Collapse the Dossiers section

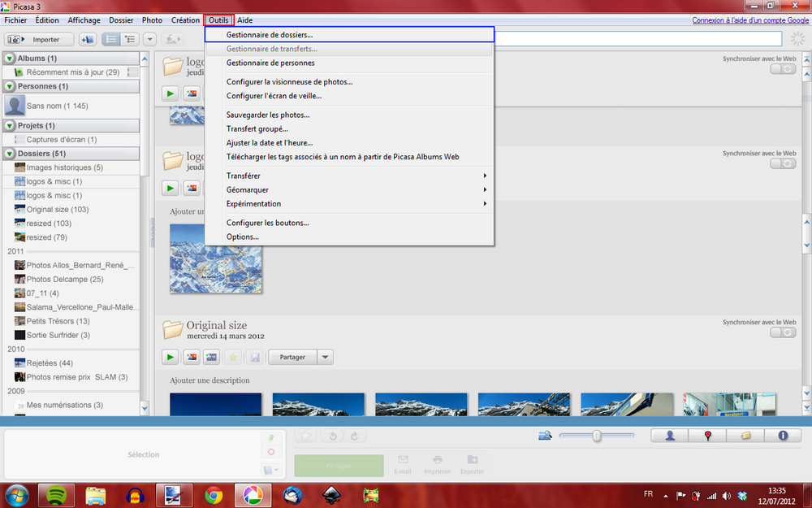click(x=9, y=154)
